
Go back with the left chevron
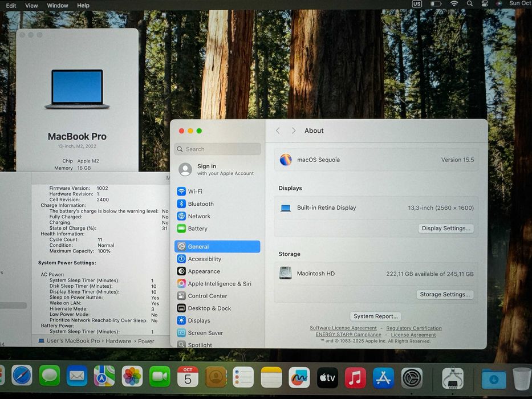point(278,131)
